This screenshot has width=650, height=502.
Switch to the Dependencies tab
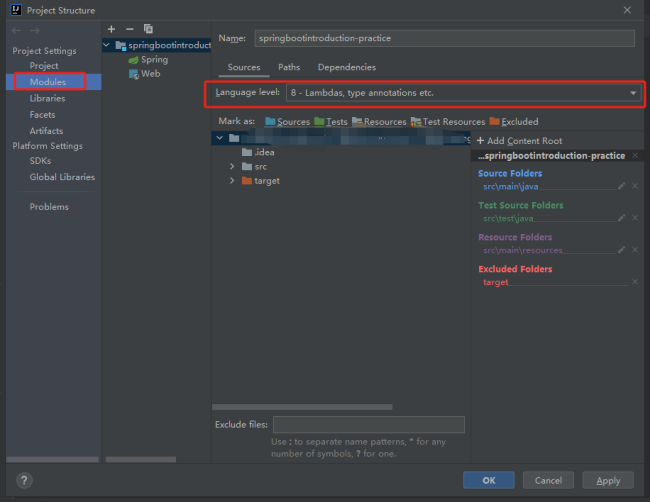pos(346,67)
